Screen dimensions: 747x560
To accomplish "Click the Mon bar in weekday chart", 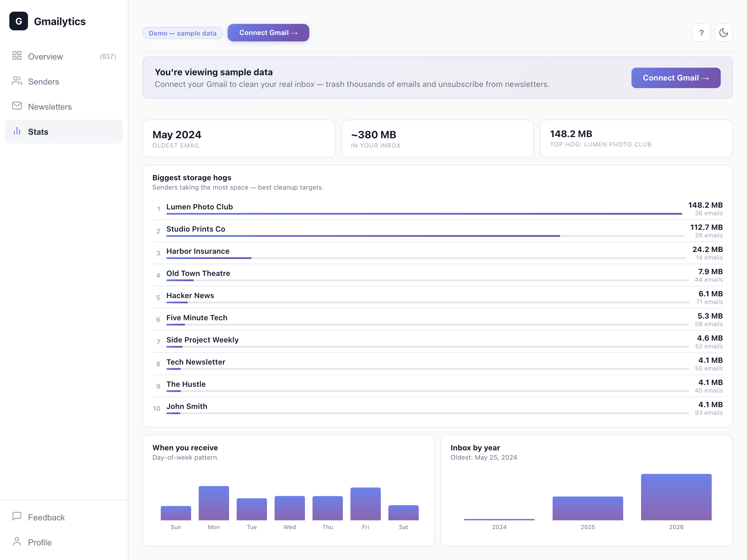I will click(214, 503).
